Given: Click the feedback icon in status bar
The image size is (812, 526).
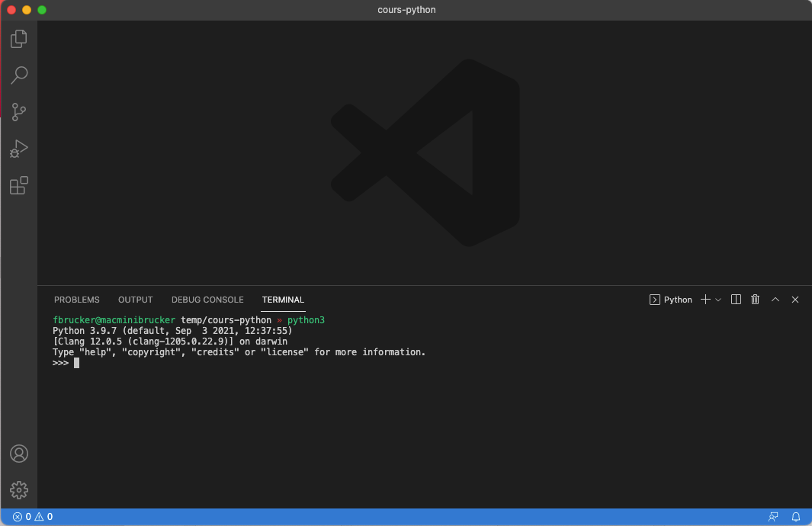Looking at the screenshot, I should (774, 517).
